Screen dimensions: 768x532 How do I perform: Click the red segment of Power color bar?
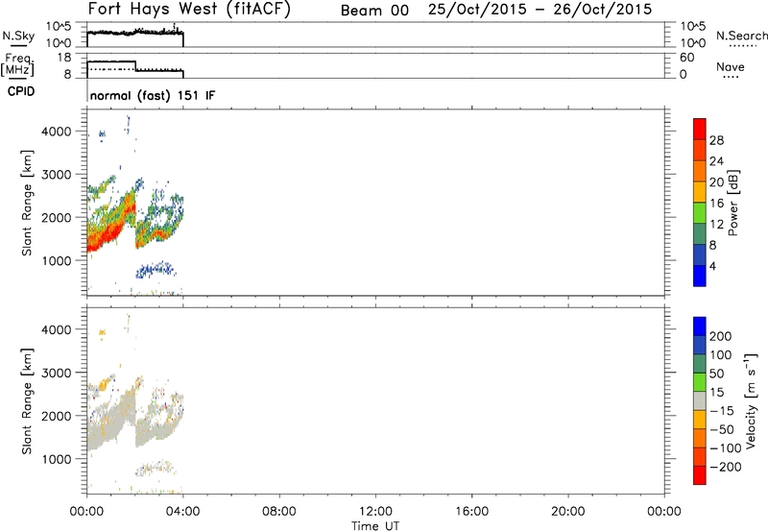[x=700, y=129]
